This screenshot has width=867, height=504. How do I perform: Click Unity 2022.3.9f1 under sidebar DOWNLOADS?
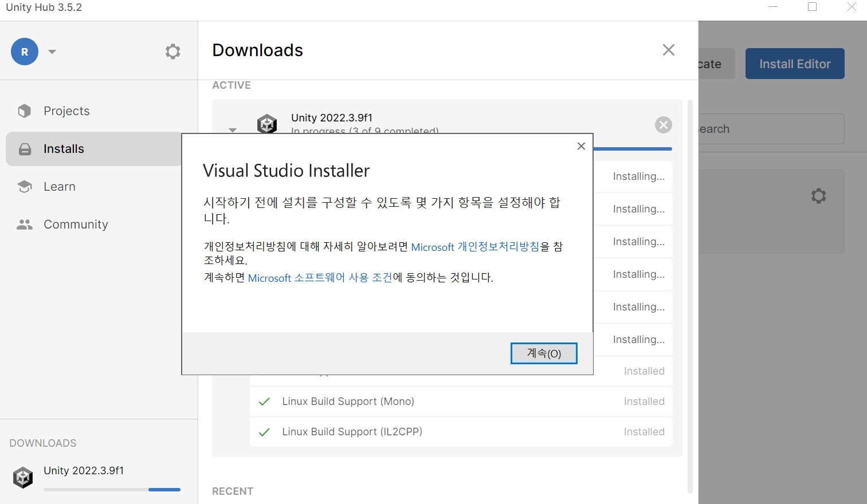click(84, 471)
